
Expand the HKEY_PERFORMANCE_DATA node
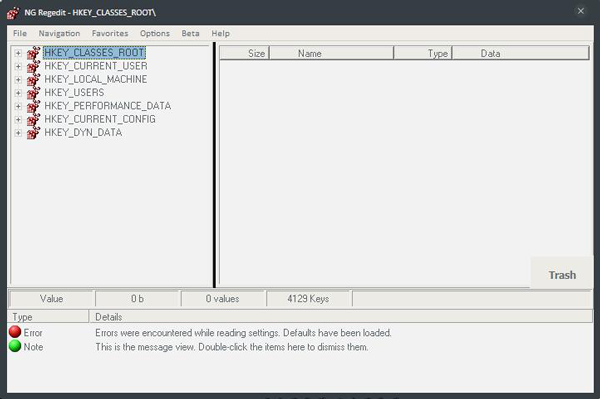(18, 106)
